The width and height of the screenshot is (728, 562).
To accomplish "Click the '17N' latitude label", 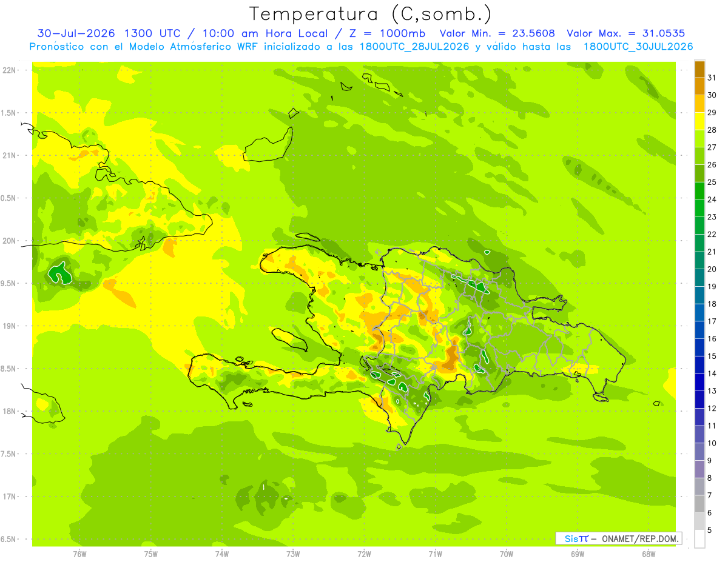I will pyautogui.click(x=9, y=497).
